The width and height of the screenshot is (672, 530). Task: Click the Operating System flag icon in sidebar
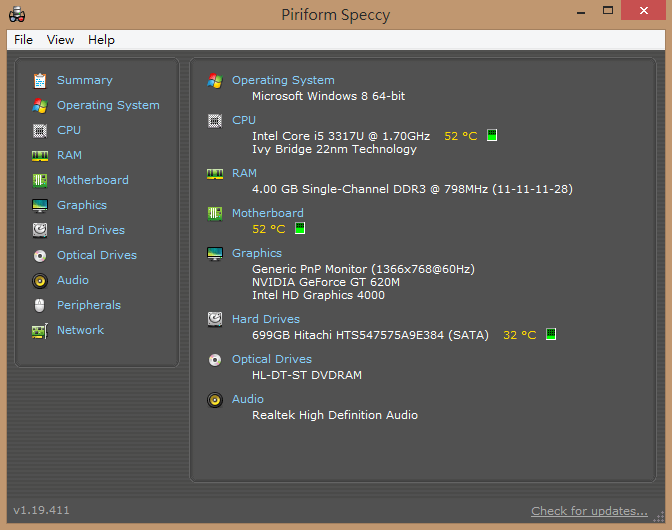[x=40, y=105]
